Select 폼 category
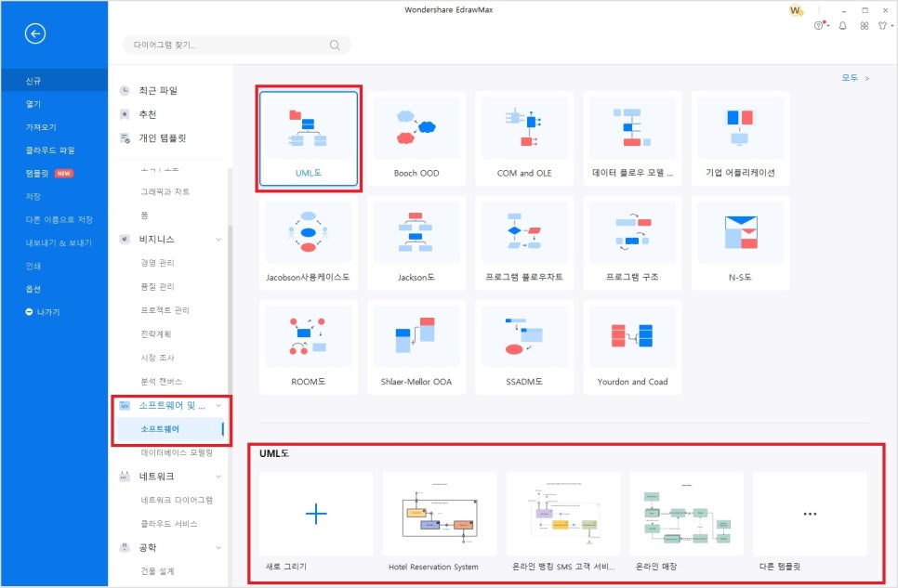 pyautogui.click(x=144, y=216)
